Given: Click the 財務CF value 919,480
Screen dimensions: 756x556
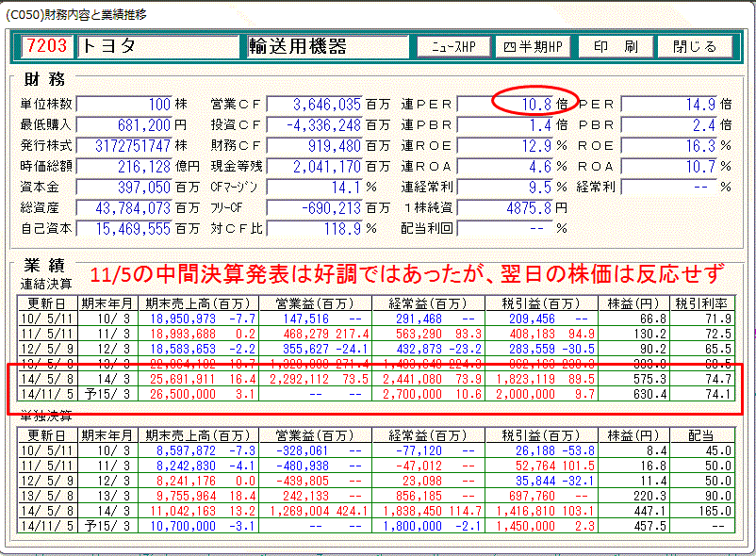Looking at the screenshot, I should (x=314, y=145).
